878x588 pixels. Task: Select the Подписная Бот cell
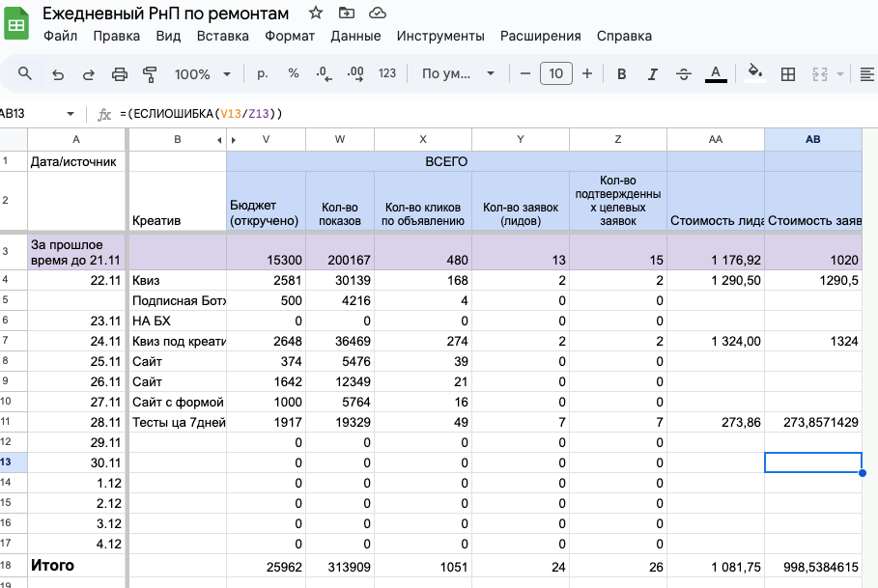tap(178, 300)
